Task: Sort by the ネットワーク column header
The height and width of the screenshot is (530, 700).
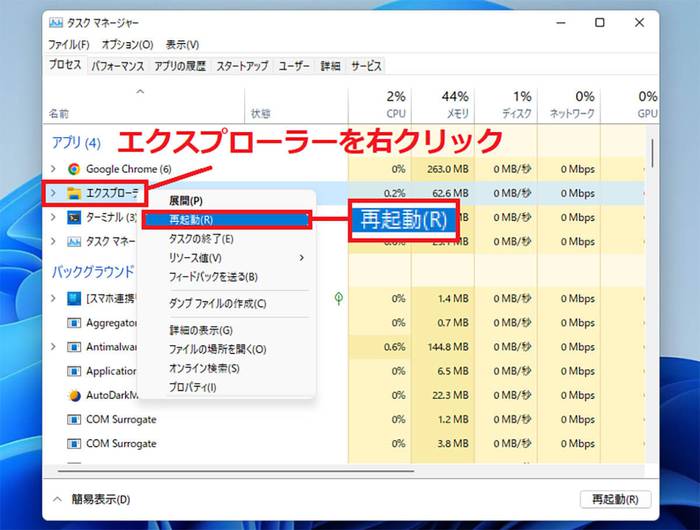Action: coord(569,105)
